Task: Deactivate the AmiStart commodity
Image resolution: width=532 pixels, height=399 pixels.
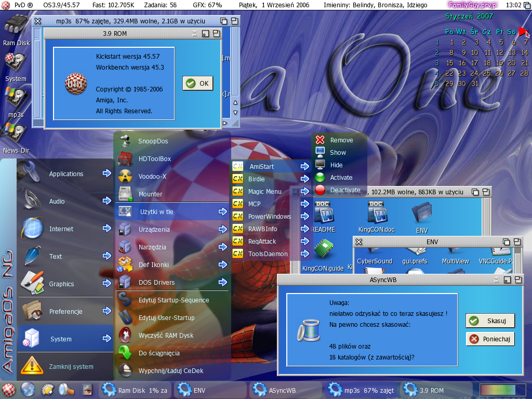Action: click(x=339, y=190)
